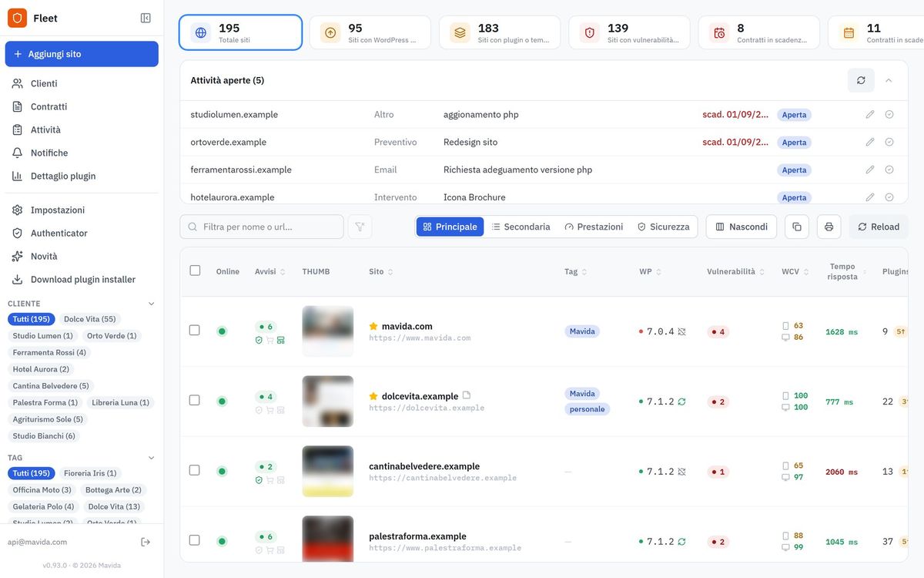
Task: Switch to Sicurezza view tab
Action: tap(664, 227)
